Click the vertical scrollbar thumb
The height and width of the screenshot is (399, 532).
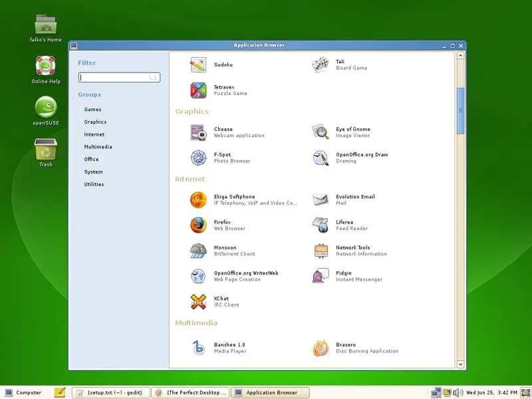[460, 110]
